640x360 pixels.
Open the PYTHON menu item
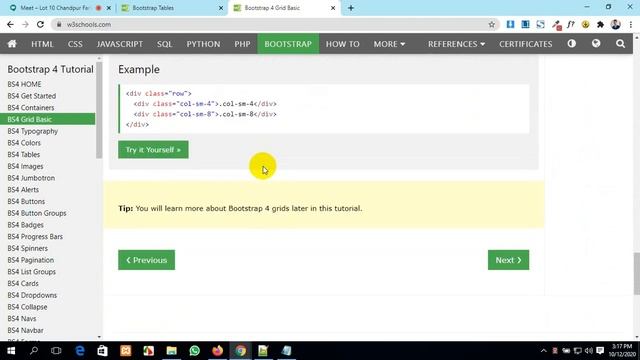(x=203, y=44)
